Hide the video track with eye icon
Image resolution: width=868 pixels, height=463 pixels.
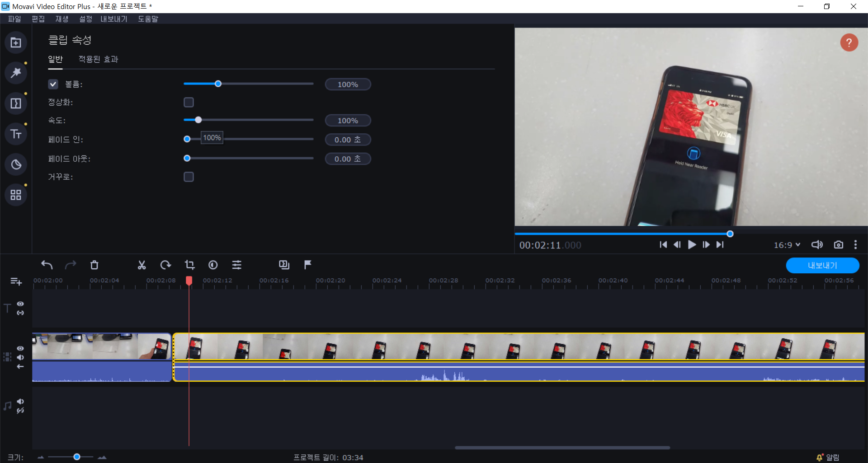point(20,348)
